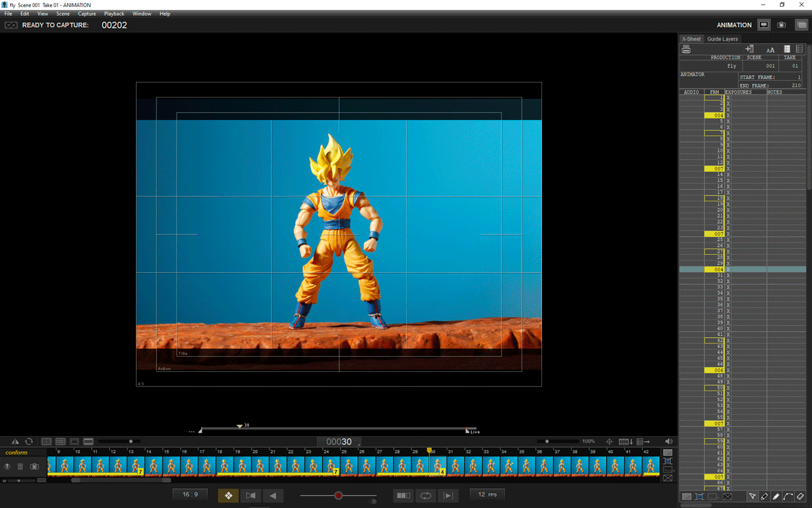Select the X-Sheet tab
Image resolution: width=812 pixels, height=508 pixels.
tap(692, 39)
